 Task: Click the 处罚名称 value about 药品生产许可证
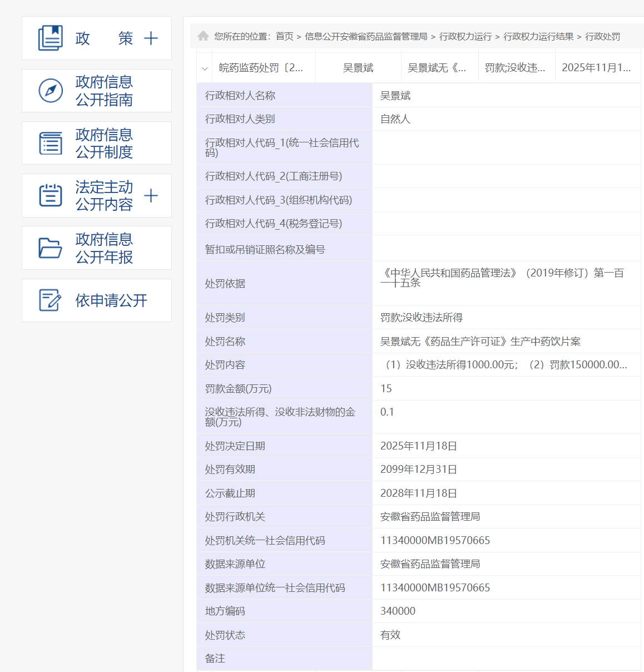pos(480,342)
